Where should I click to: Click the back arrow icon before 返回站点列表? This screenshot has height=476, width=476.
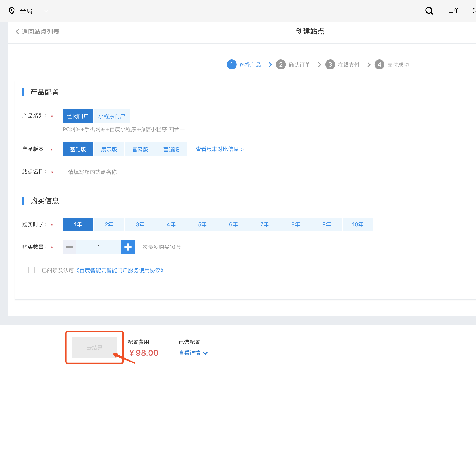tap(17, 32)
